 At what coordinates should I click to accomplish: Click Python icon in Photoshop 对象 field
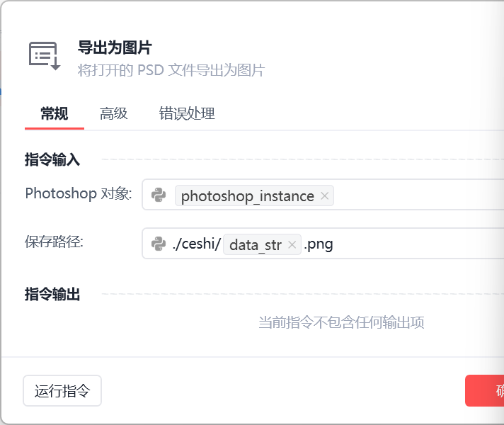point(159,195)
